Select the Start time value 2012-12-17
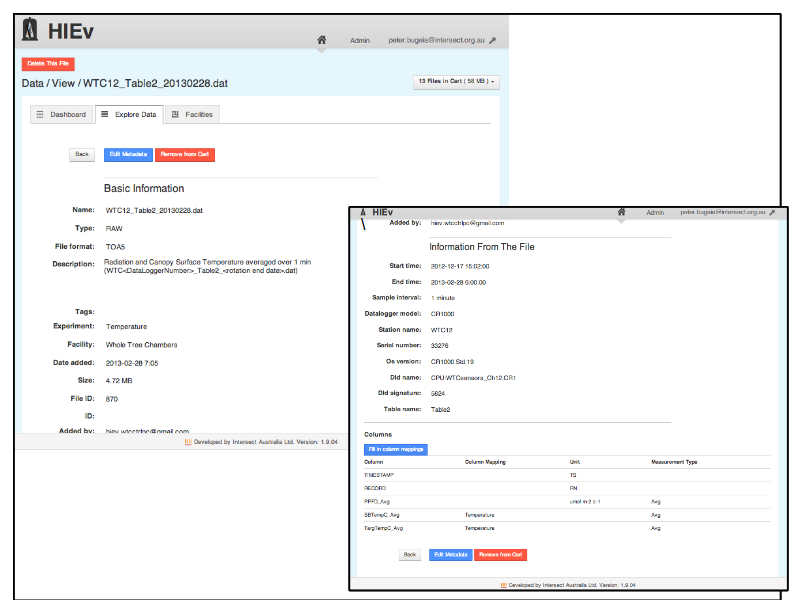This screenshot has height=600, width=800. [460, 266]
